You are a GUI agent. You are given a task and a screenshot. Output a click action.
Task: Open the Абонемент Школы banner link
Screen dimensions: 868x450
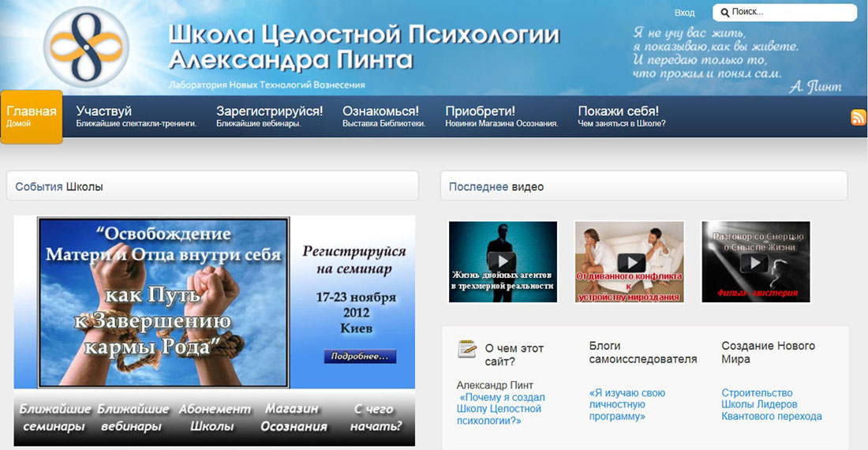click(214, 418)
